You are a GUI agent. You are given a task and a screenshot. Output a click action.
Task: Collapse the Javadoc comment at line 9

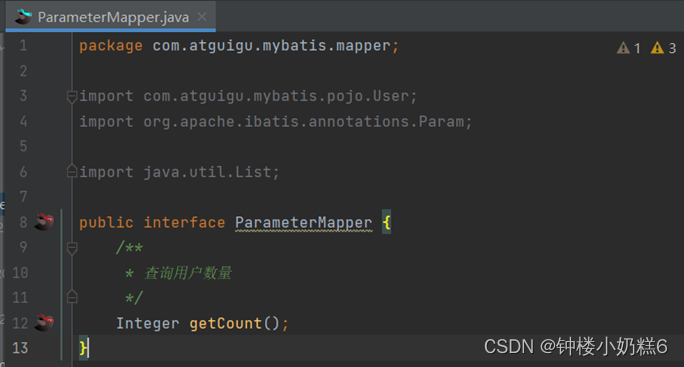click(72, 248)
